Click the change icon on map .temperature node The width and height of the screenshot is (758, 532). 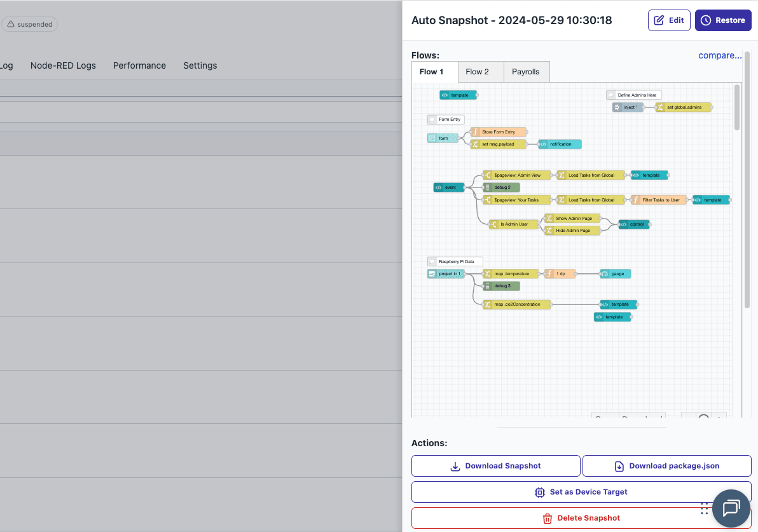[x=488, y=274]
